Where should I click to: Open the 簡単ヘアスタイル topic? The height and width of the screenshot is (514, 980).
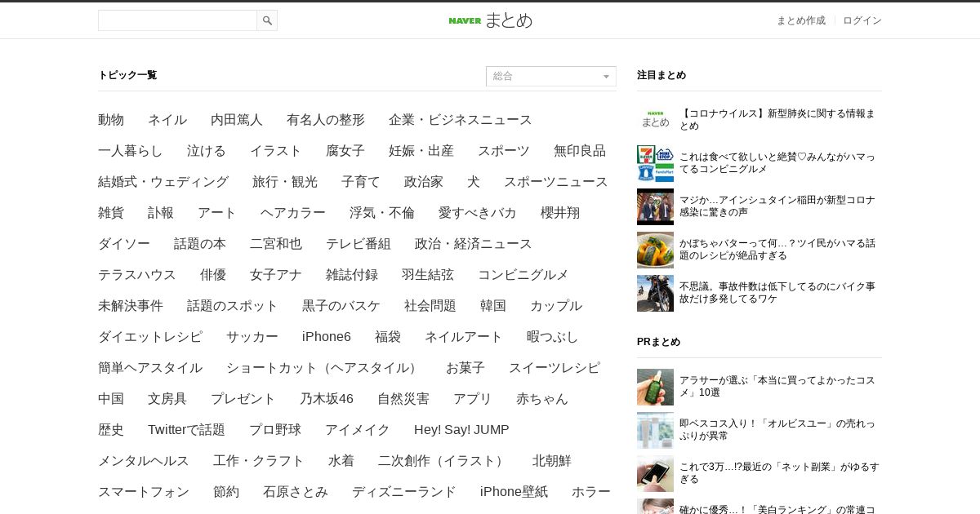[x=150, y=368]
